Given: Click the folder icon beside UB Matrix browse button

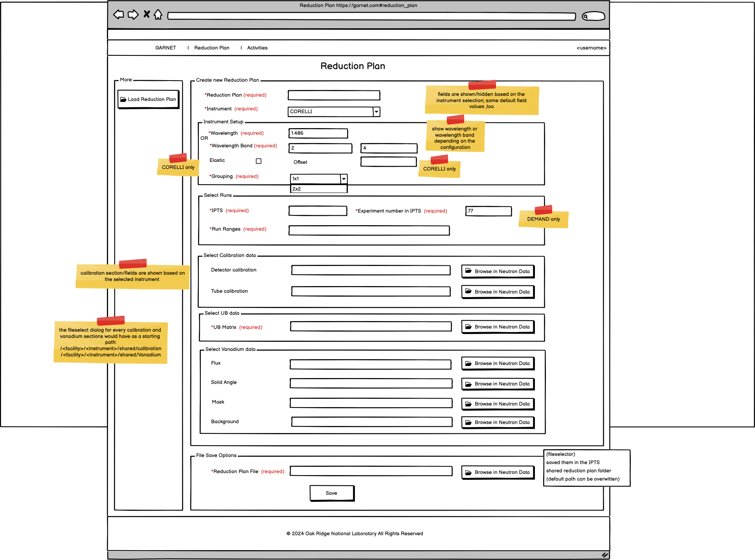Looking at the screenshot, I should point(468,326).
